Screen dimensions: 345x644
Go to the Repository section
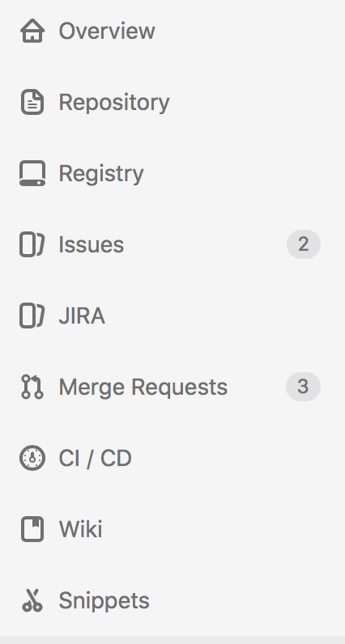pos(114,103)
